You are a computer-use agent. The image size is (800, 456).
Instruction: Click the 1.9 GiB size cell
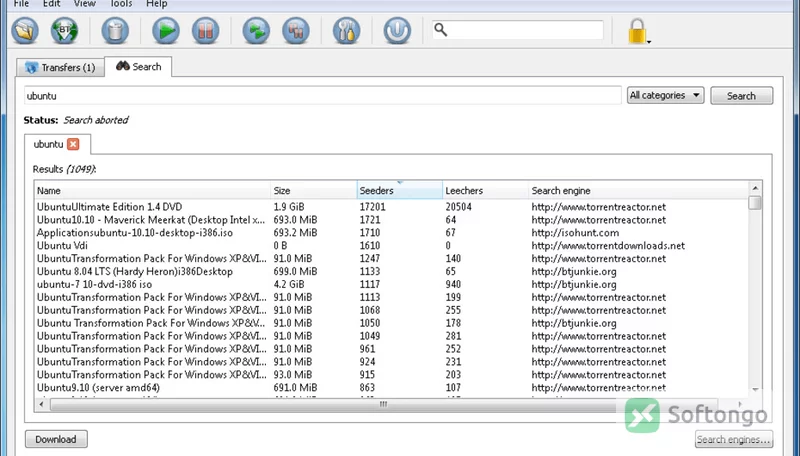click(x=288, y=207)
